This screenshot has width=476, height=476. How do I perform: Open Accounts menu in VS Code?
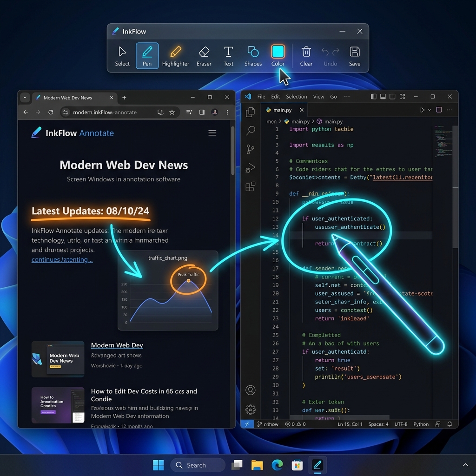(x=251, y=390)
